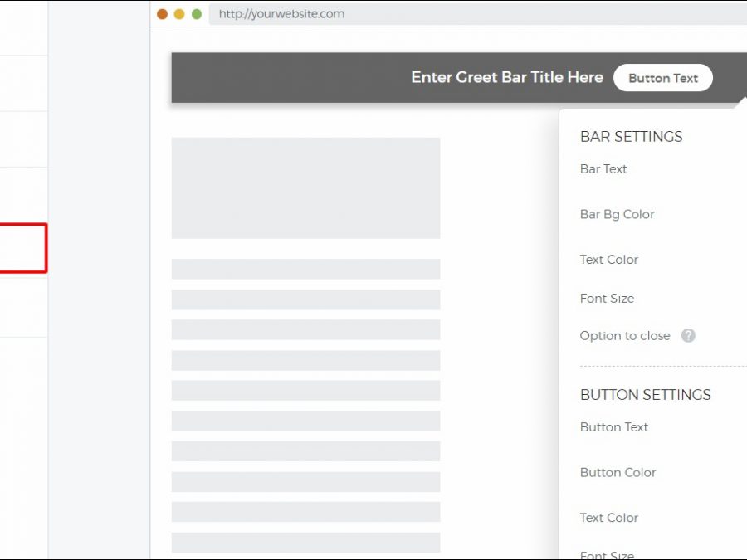The width and height of the screenshot is (747, 560).
Task: Click the large gray placeholder image block
Action: 305,188
